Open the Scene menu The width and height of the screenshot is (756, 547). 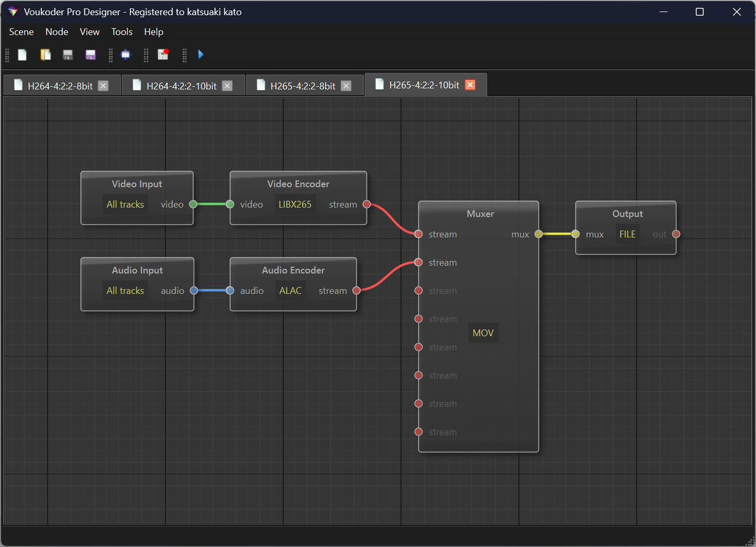coord(21,31)
